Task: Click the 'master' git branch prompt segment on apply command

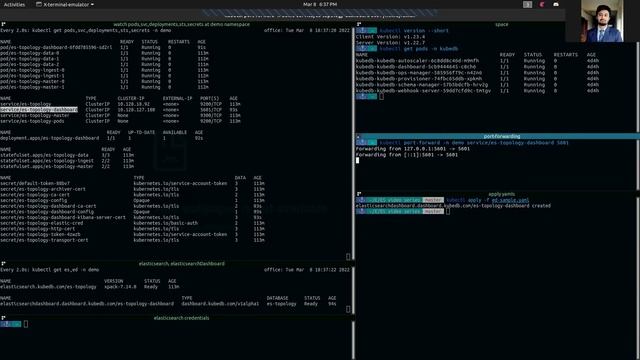Action: point(433,200)
